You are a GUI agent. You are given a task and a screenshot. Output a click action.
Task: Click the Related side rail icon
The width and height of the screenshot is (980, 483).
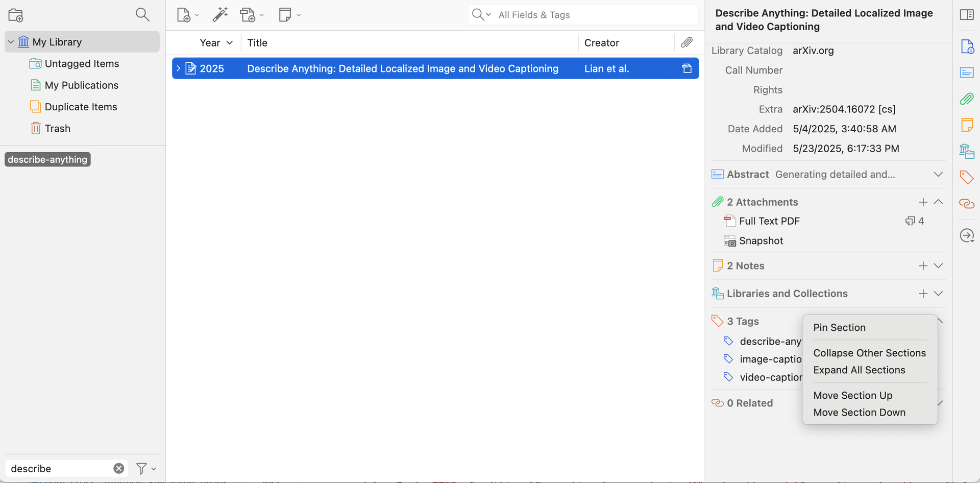coord(966,204)
